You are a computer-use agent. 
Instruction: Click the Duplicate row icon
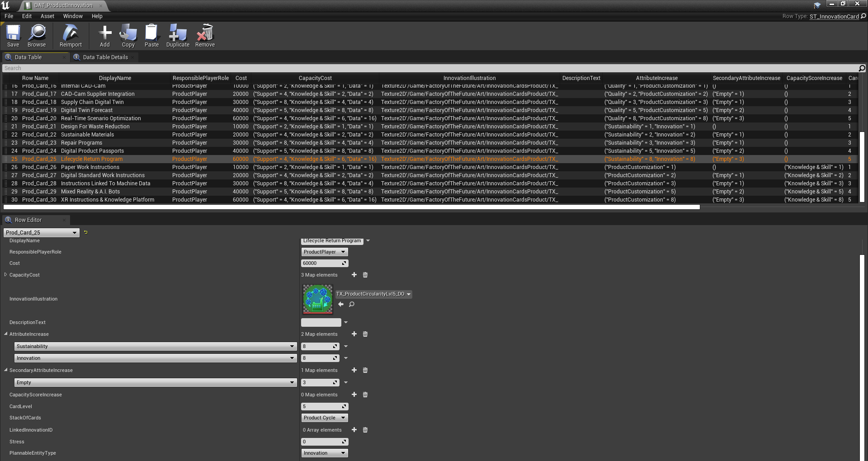point(178,35)
